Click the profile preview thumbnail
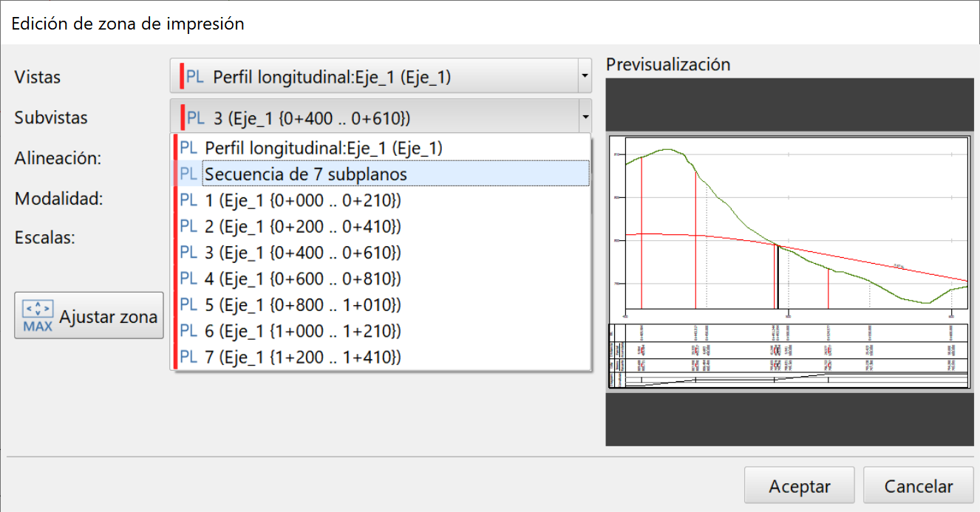 [790, 262]
